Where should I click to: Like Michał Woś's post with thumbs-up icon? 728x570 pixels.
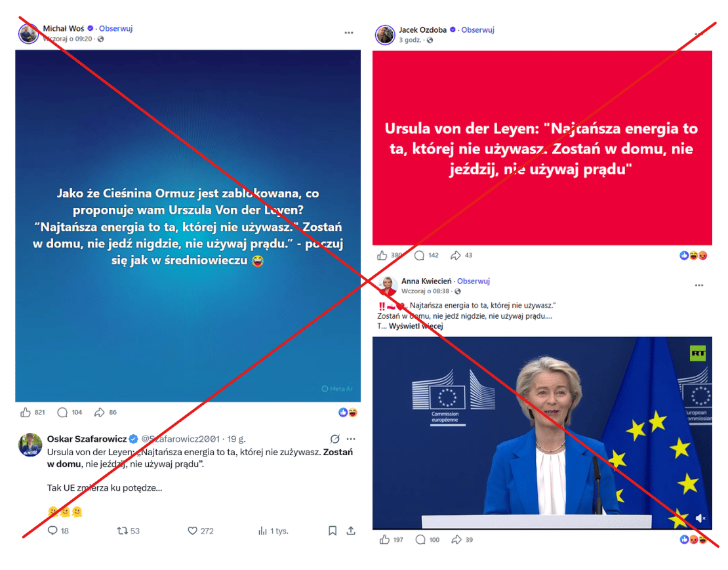26,412
